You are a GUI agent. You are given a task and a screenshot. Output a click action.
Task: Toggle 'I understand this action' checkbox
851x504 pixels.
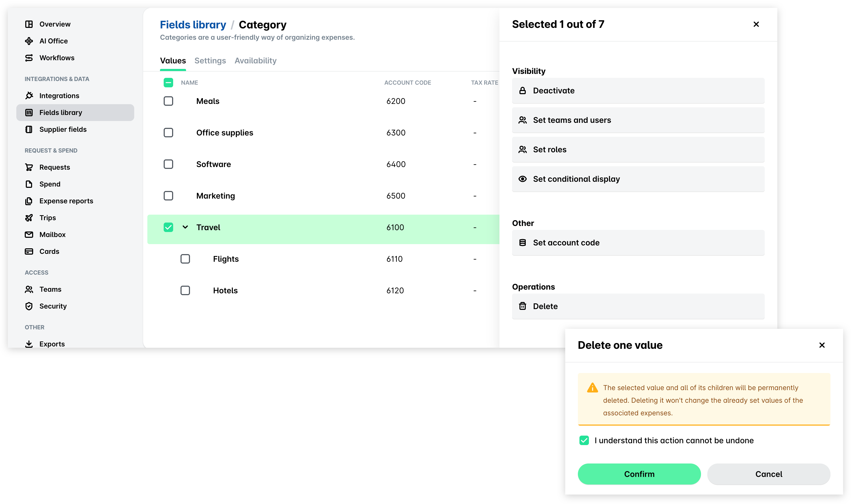tap(584, 441)
